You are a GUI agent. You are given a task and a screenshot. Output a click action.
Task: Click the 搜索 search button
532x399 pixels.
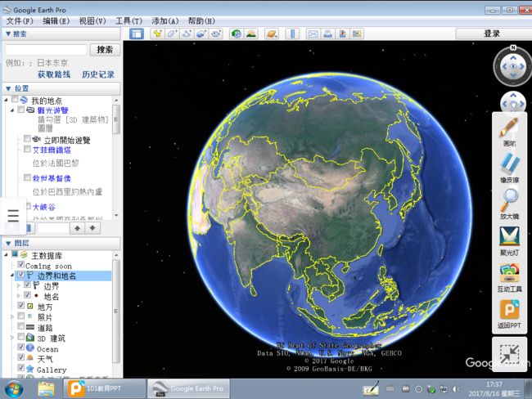pyautogui.click(x=105, y=50)
